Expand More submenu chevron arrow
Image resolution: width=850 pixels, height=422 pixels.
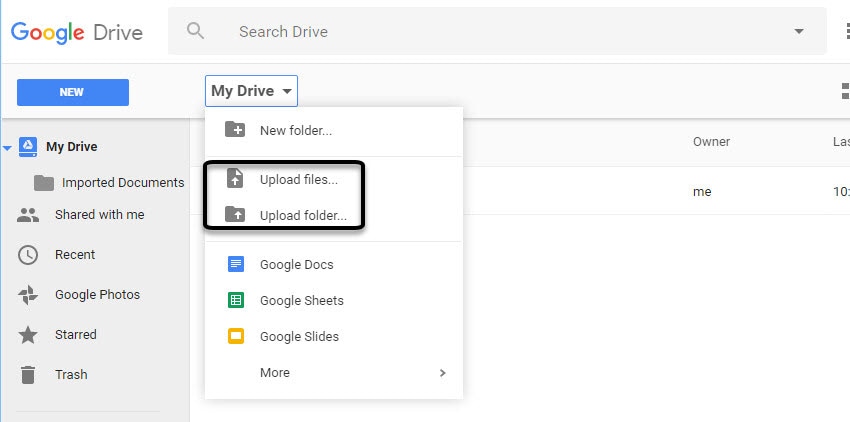[x=443, y=373]
